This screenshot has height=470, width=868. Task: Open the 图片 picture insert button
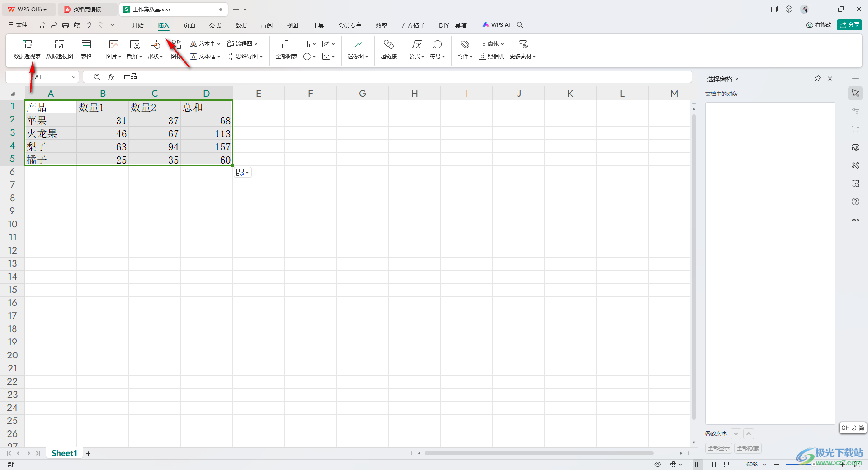click(114, 49)
